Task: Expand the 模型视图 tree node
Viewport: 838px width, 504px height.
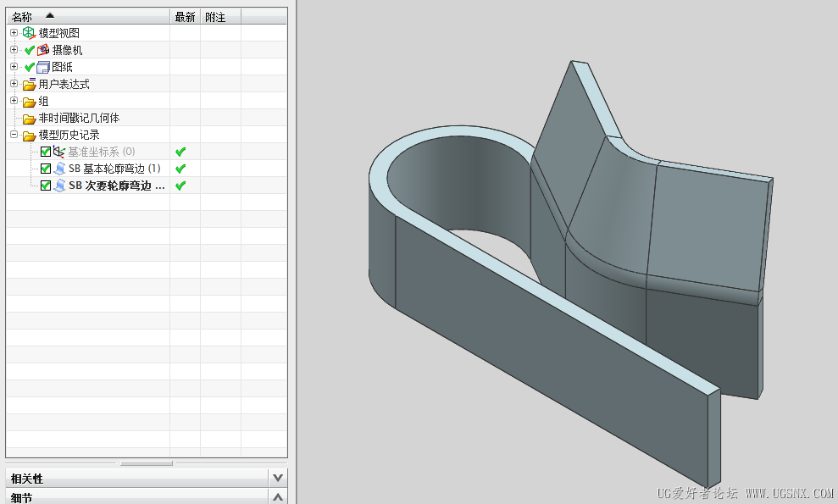Action: click(14, 33)
